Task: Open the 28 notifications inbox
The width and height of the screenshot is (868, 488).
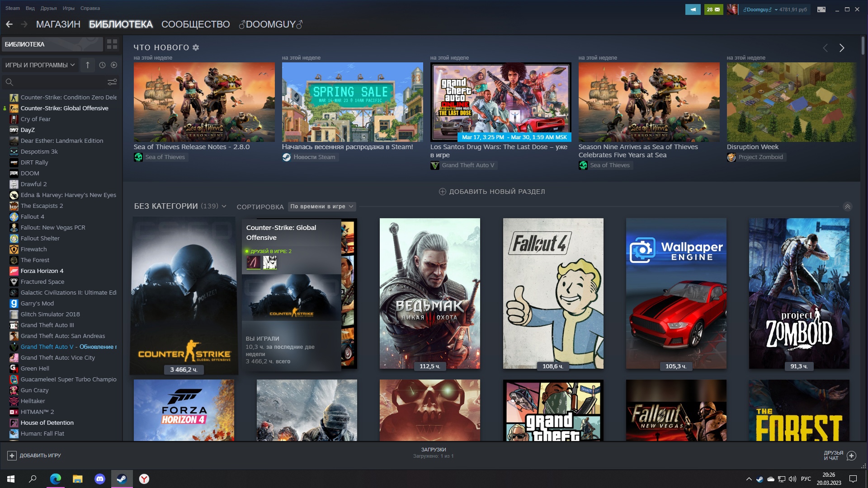Action: click(713, 9)
